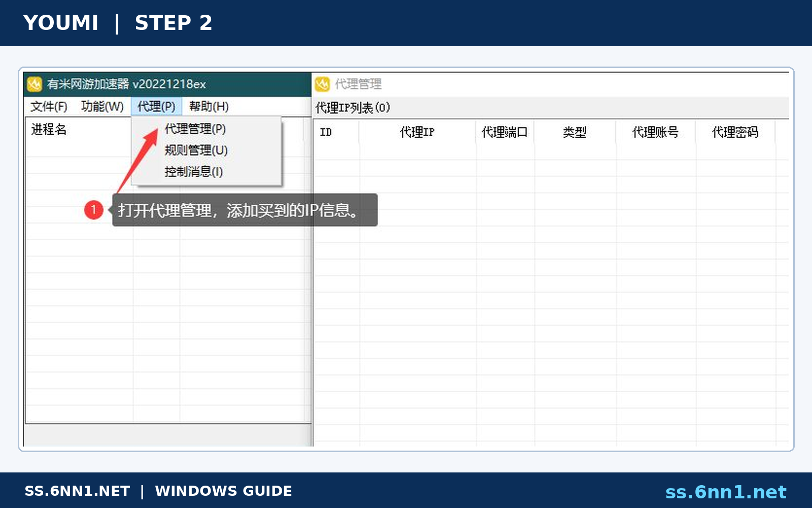Open the 功能(W) menu
812x508 pixels.
pos(102,106)
